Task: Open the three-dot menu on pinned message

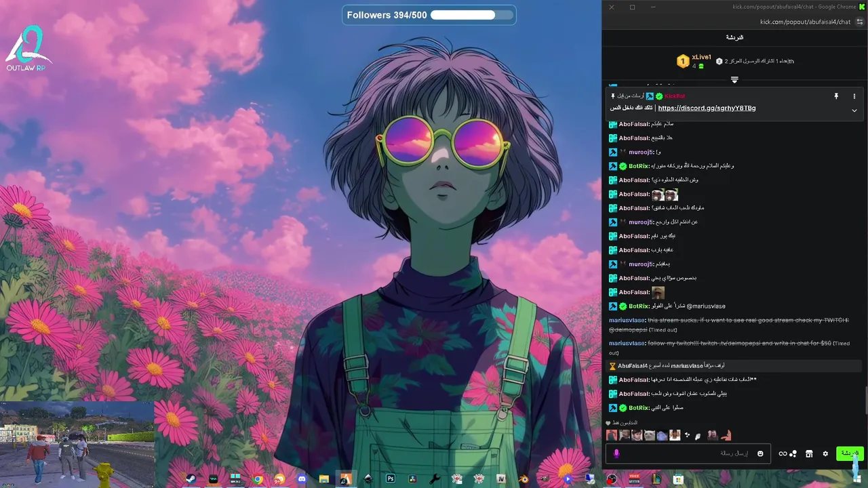Action: (854, 96)
